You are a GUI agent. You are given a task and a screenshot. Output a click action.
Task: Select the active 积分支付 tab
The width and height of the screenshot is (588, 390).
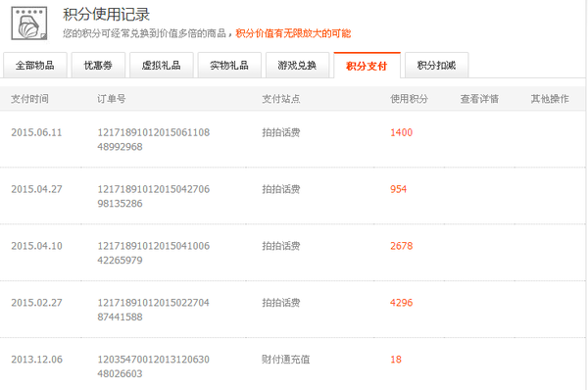click(x=367, y=66)
